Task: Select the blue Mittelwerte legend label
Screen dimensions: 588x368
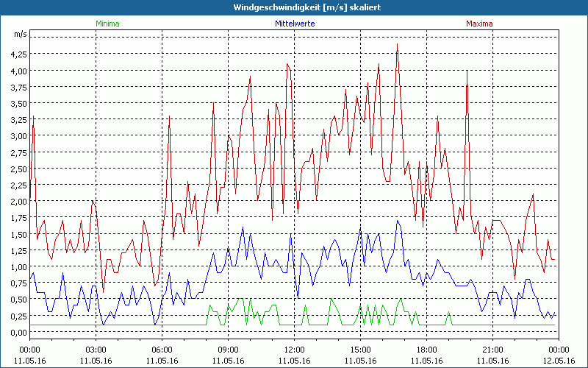Action: [294, 24]
